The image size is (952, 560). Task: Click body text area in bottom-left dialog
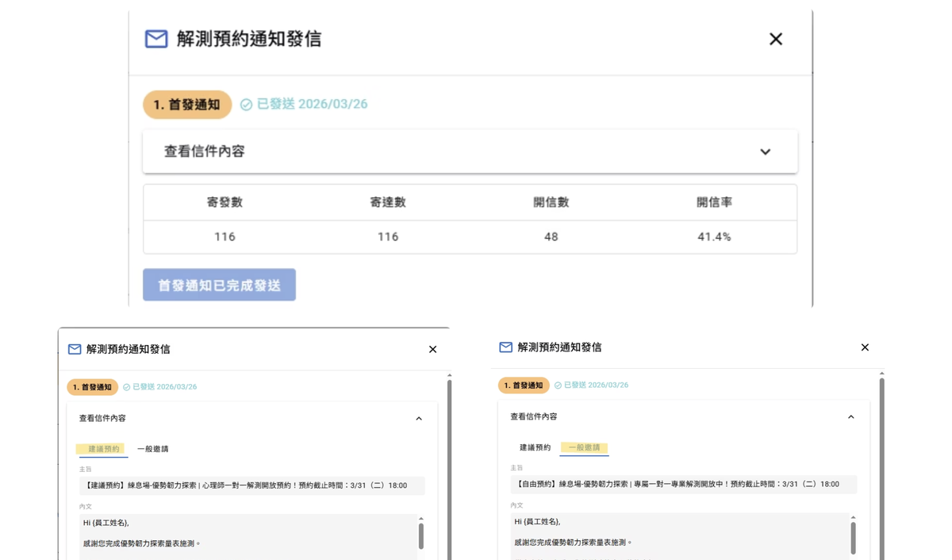coord(247,537)
